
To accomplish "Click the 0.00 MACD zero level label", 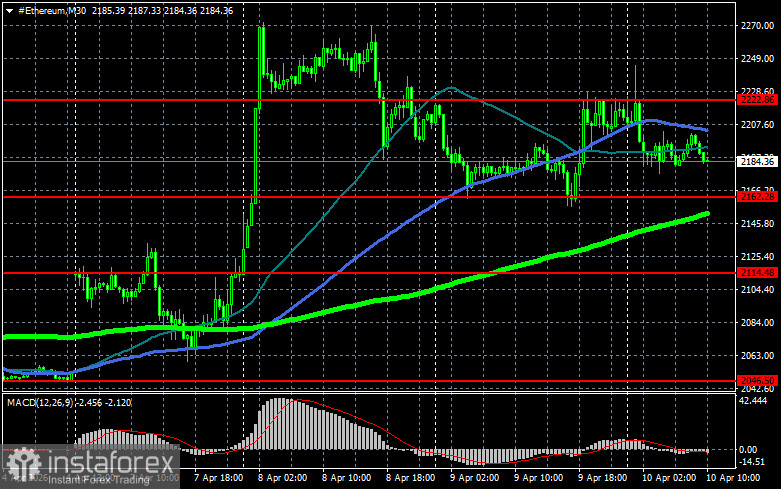I will pos(749,450).
